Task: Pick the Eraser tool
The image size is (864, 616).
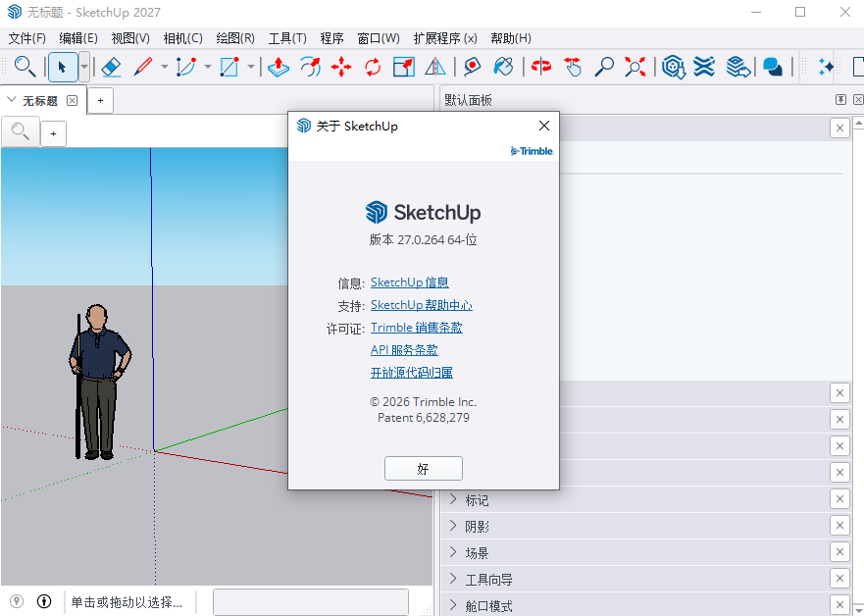Action: pyautogui.click(x=111, y=68)
